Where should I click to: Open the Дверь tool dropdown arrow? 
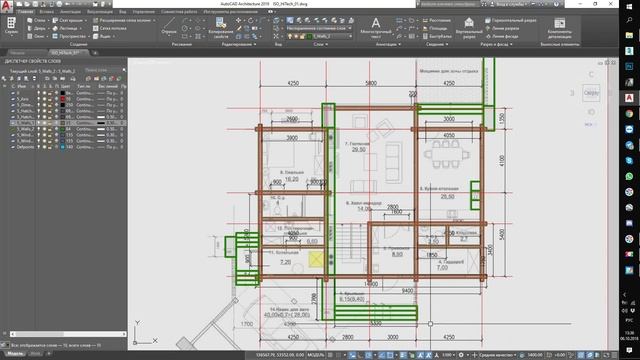pos(49,28)
